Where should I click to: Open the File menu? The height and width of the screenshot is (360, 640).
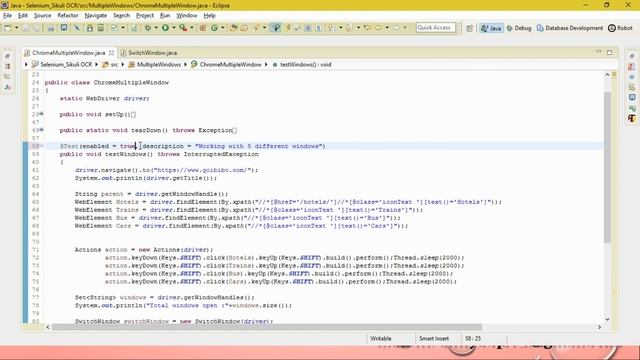click(x=7, y=16)
